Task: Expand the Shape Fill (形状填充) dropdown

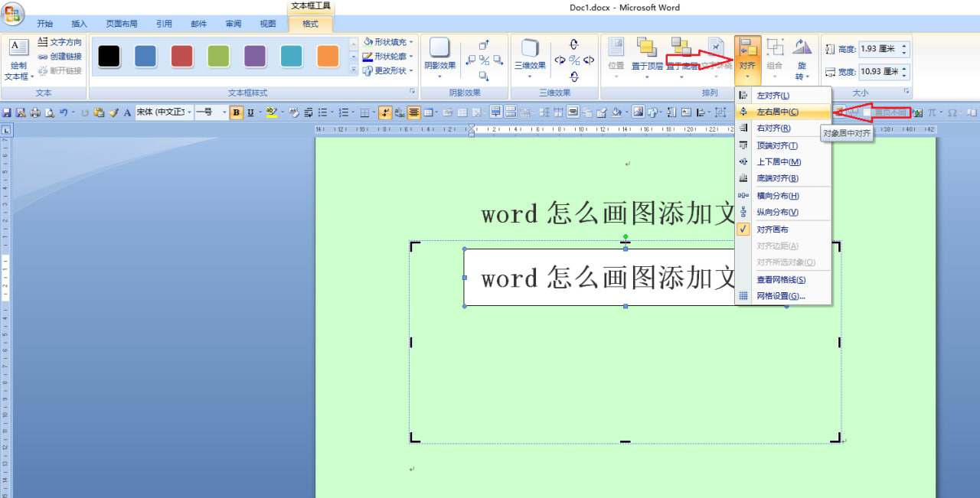Action: point(411,42)
